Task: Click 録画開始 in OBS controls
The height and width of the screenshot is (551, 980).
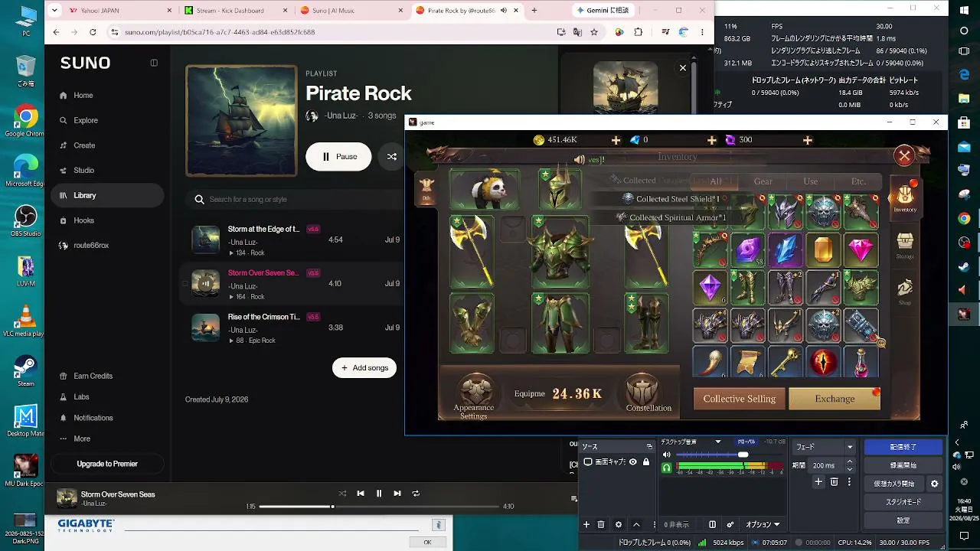Action: 903,465
